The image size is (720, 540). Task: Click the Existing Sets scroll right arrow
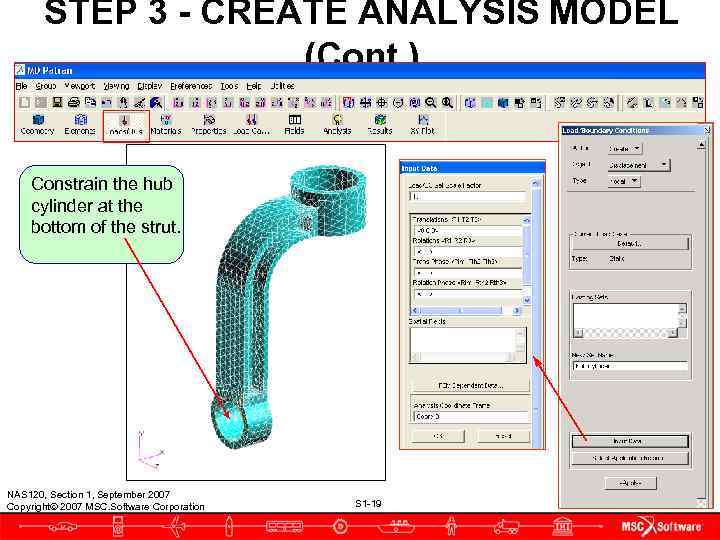tap(673, 332)
